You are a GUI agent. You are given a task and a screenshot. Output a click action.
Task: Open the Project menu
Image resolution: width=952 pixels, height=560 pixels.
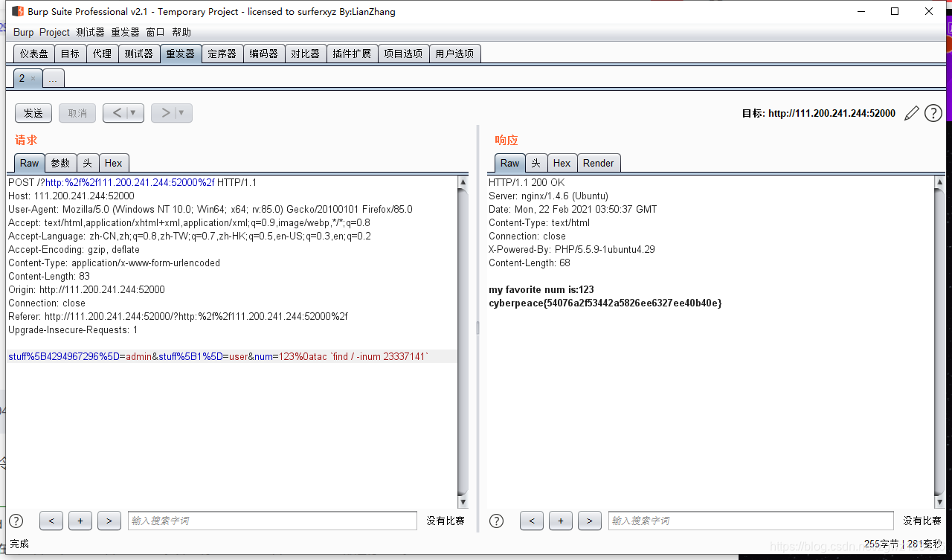coord(54,32)
